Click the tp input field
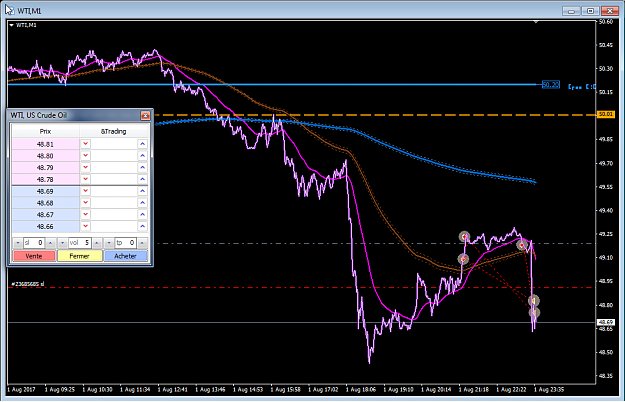Image resolution: width=625 pixels, height=402 pixels. pos(126,243)
